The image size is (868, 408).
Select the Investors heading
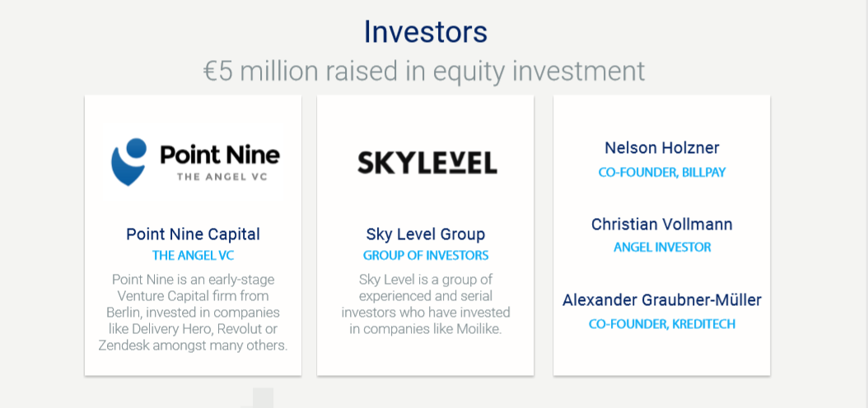[425, 32]
